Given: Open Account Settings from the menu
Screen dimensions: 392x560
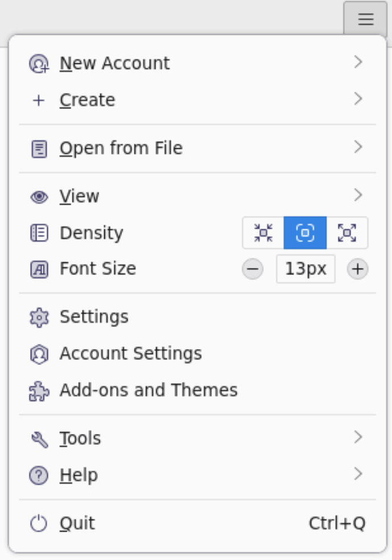Looking at the screenshot, I should click(x=198, y=354).
